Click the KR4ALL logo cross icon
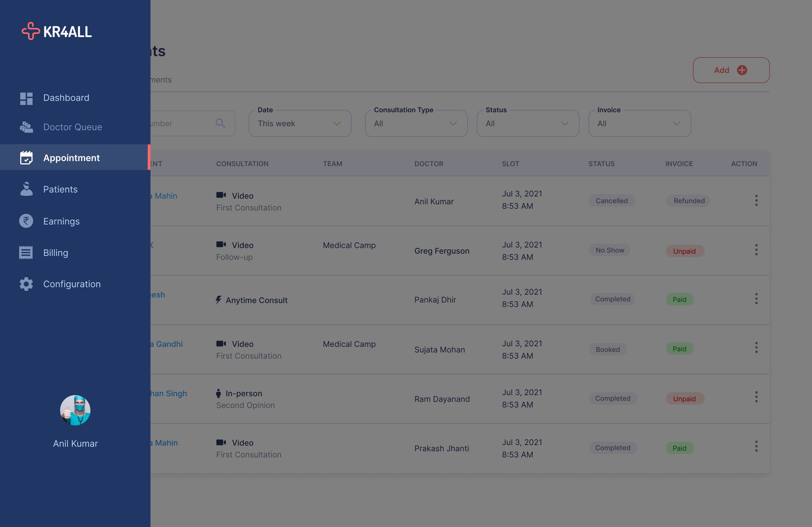The image size is (812, 527). click(x=31, y=31)
